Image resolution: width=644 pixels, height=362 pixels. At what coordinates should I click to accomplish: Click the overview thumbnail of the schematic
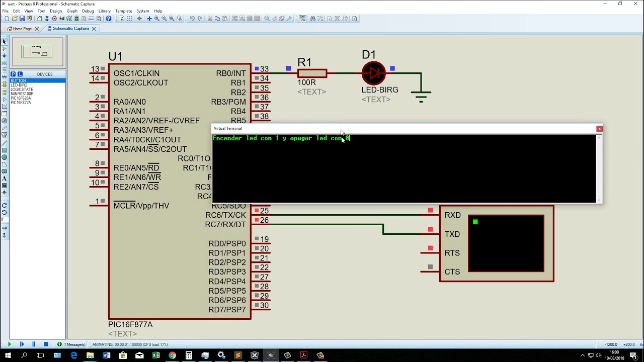(38, 52)
